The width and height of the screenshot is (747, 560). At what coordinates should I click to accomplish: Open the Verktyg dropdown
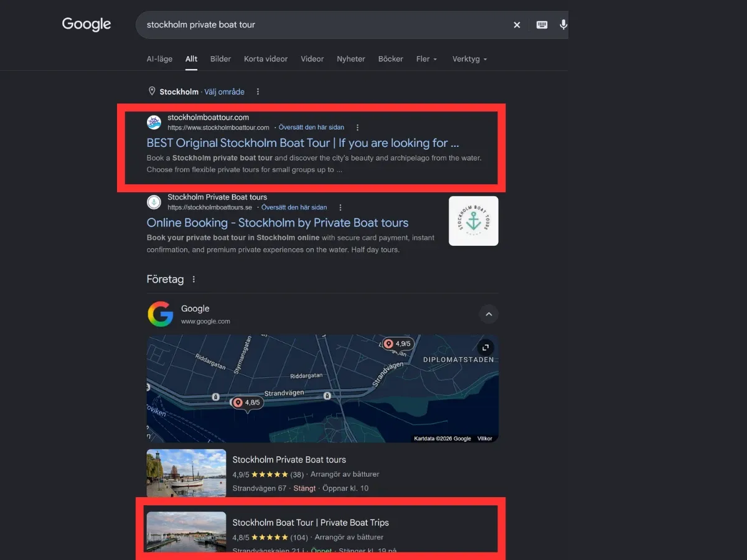[469, 59]
